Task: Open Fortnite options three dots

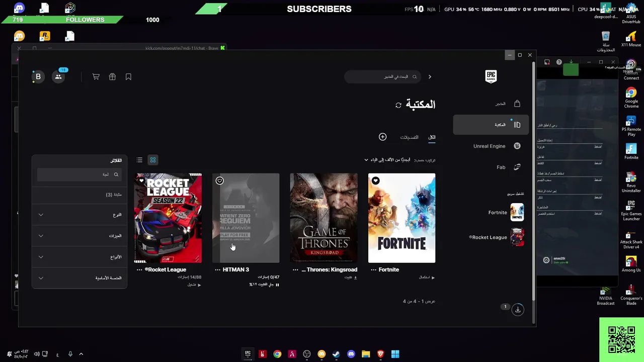Action: (x=373, y=269)
